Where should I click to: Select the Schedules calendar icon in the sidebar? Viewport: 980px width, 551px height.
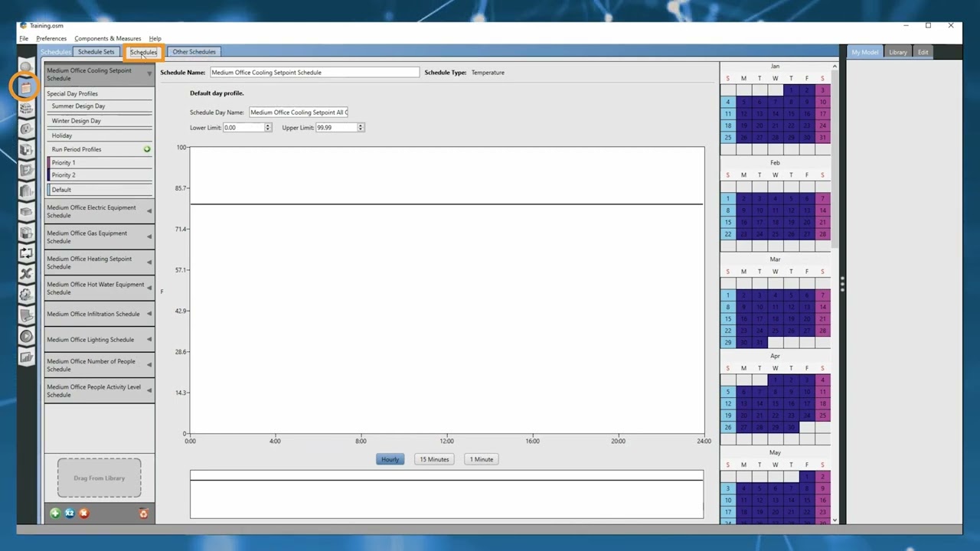(26, 87)
